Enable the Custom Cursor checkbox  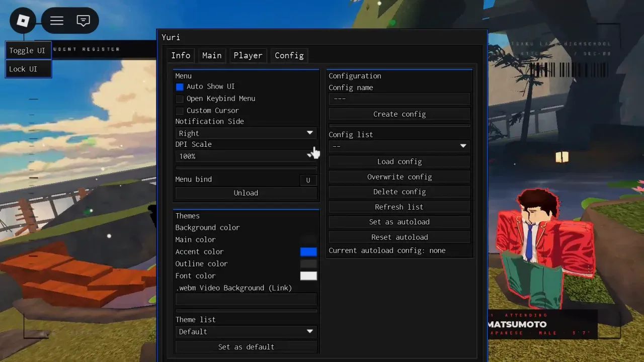[x=180, y=111]
